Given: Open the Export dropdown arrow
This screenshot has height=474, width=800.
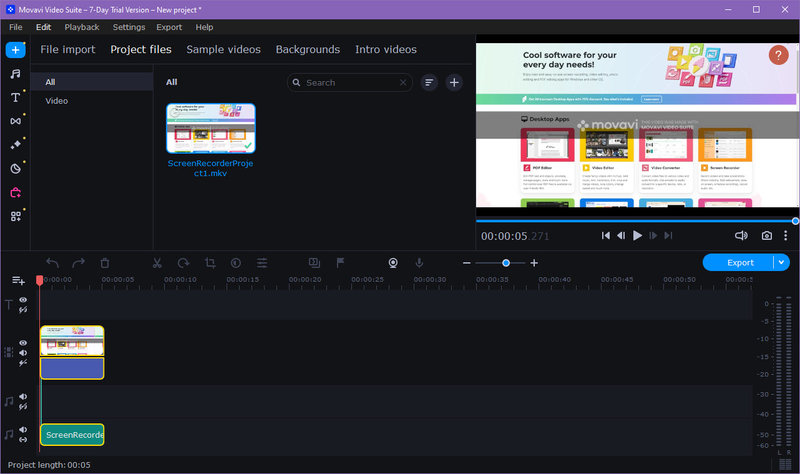Looking at the screenshot, I should click(781, 262).
